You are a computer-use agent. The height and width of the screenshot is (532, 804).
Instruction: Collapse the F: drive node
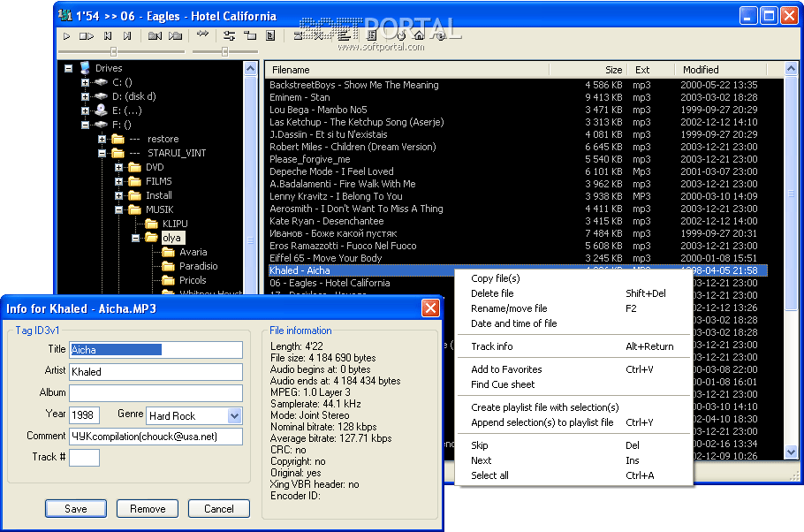tap(85, 125)
